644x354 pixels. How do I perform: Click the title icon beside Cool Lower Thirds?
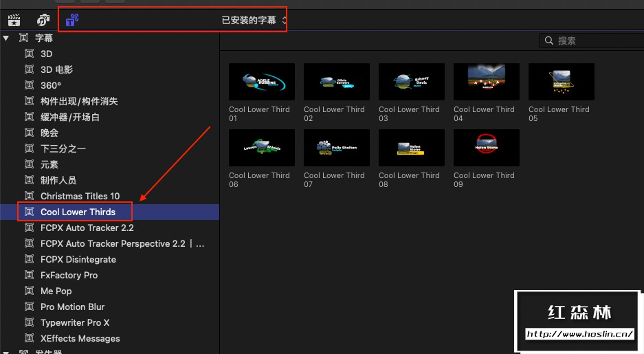point(29,212)
